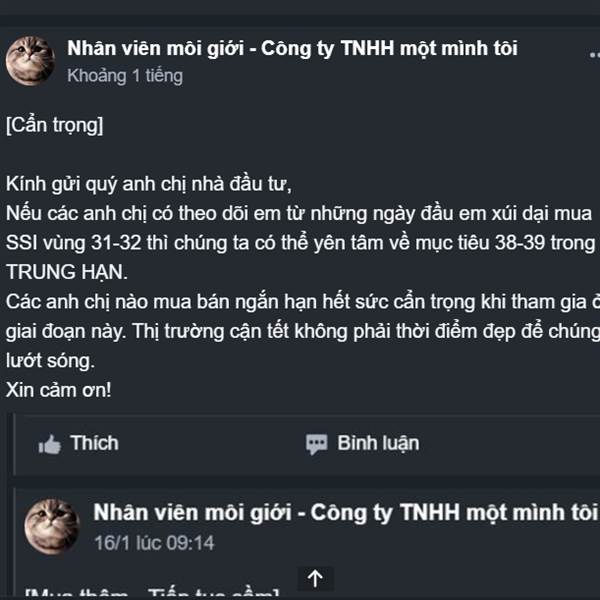This screenshot has width=600, height=600.
Task: Open the top post's cat avatar
Action: click(30, 59)
